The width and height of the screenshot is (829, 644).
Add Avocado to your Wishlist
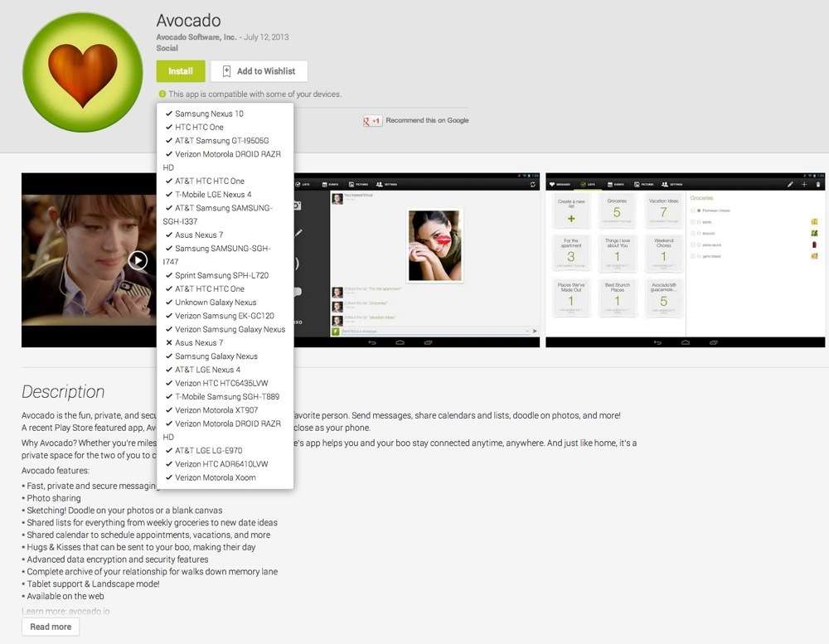(x=259, y=71)
